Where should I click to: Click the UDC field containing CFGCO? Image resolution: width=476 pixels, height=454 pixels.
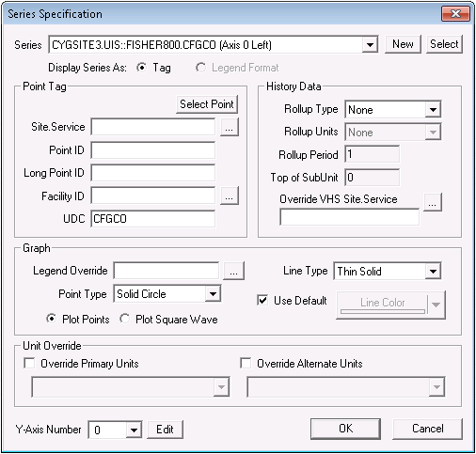(153, 219)
